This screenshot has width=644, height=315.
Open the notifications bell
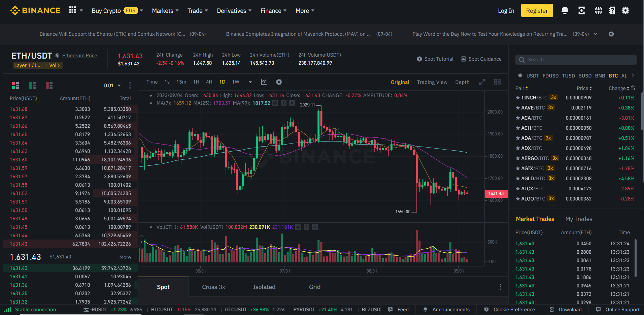pos(565,10)
